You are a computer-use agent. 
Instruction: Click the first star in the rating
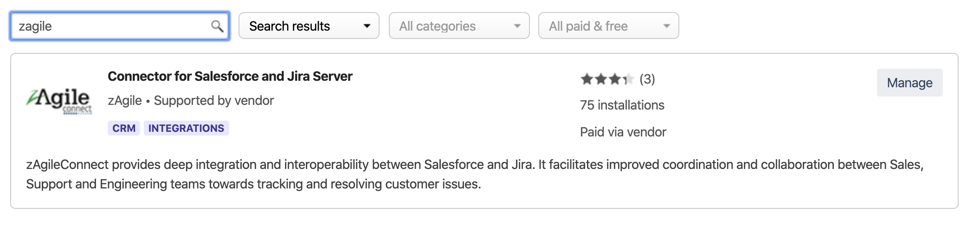point(587,79)
